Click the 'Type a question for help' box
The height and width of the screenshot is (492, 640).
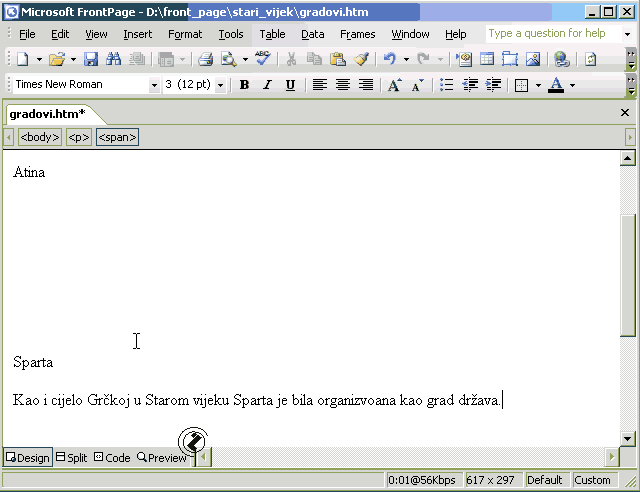[x=548, y=34]
